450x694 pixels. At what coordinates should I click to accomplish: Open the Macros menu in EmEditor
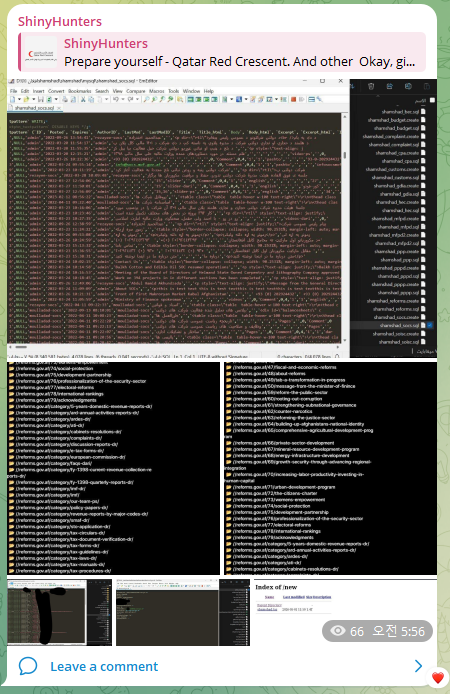click(157, 91)
